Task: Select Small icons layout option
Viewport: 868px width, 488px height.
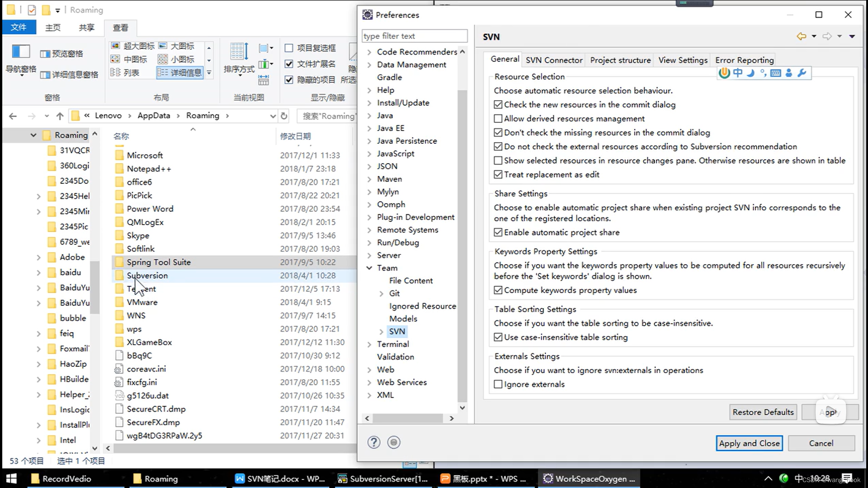Action: [x=176, y=59]
